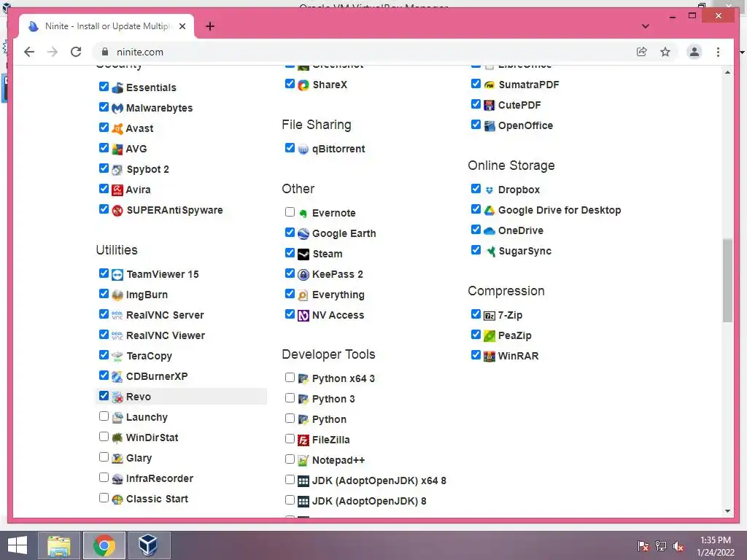Click the Notepad++ icon
This screenshot has width=747, height=560.
click(303, 461)
